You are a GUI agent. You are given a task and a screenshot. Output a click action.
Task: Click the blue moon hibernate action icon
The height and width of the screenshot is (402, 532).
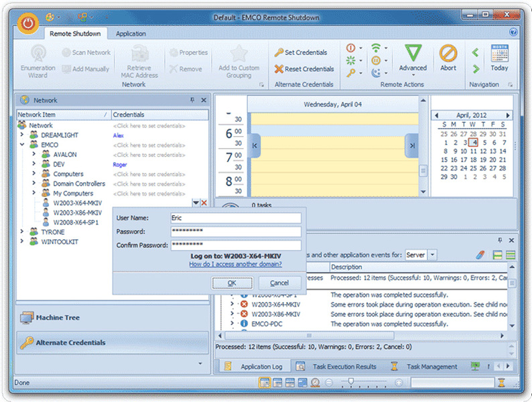[376, 72]
